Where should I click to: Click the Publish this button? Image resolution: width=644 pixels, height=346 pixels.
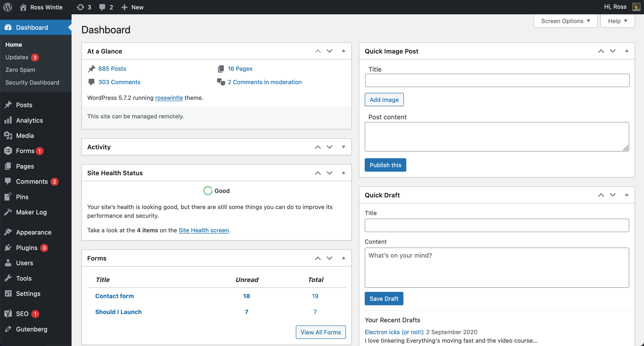[385, 165]
